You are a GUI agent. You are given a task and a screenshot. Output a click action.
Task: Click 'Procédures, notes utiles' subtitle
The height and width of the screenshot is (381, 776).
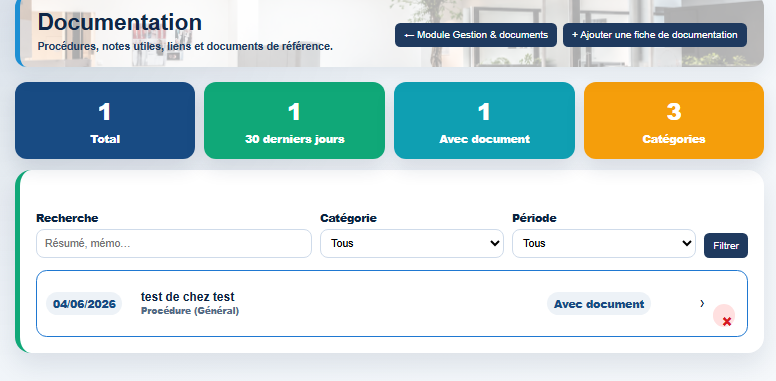(x=186, y=47)
